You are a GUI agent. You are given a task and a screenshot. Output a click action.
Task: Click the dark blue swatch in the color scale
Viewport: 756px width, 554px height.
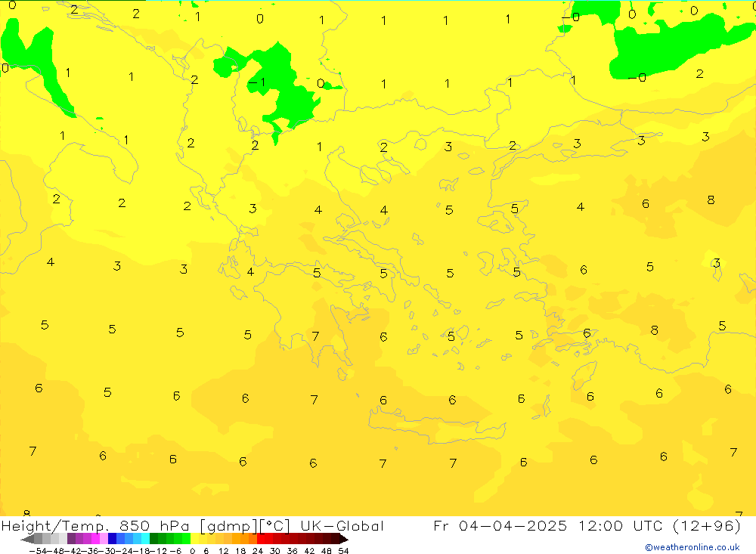pyautogui.click(x=113, y=539)
